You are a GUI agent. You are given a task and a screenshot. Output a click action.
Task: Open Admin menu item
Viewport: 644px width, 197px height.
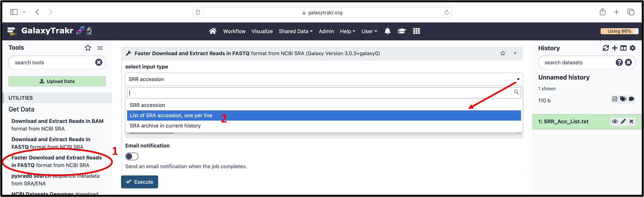click(x=326, y=31)
